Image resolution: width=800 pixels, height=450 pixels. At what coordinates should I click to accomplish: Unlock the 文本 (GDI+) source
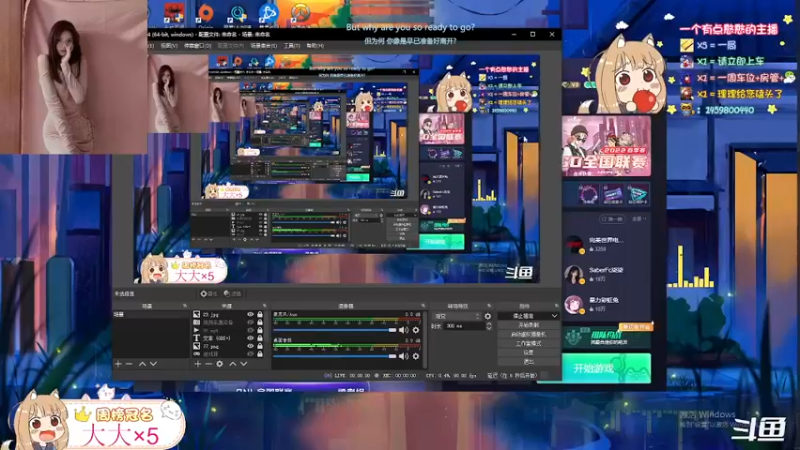[x=260, y=338]
